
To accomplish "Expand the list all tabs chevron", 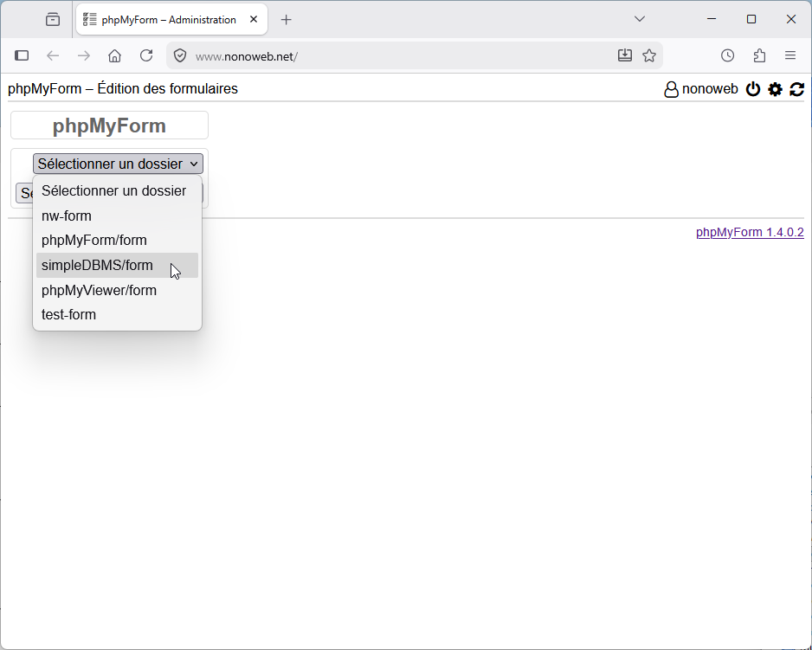I will (x=640, y=19).
